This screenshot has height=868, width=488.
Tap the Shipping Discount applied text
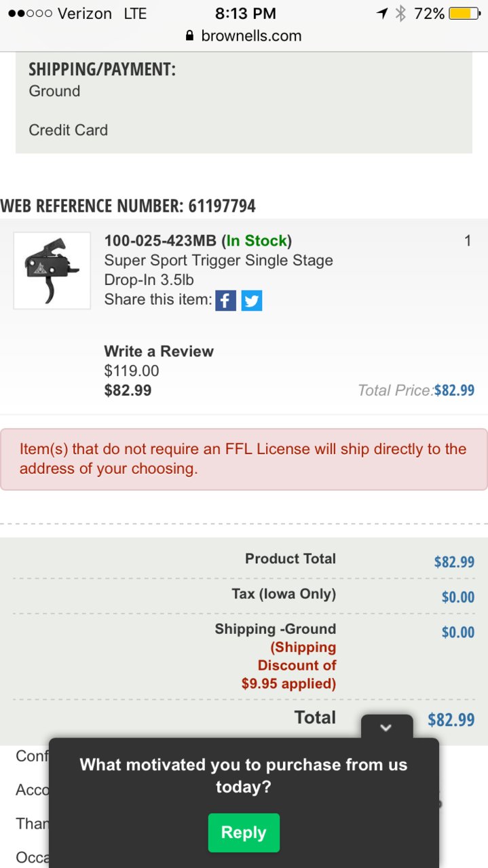click(x=289, y=665)
